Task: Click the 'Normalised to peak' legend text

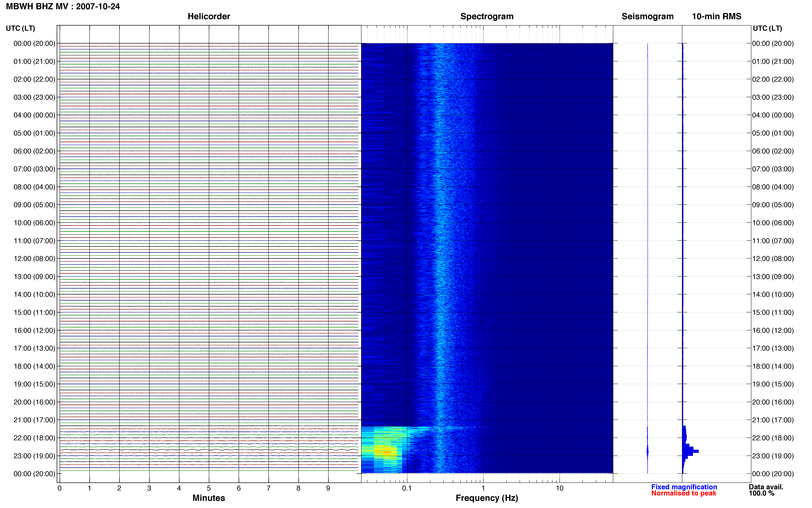Action: 684,493
